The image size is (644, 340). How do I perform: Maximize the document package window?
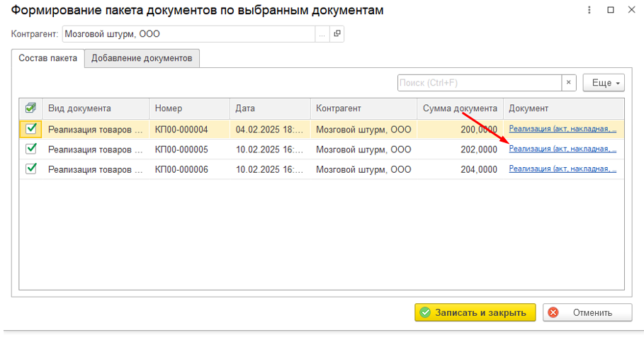click(611, 11)
